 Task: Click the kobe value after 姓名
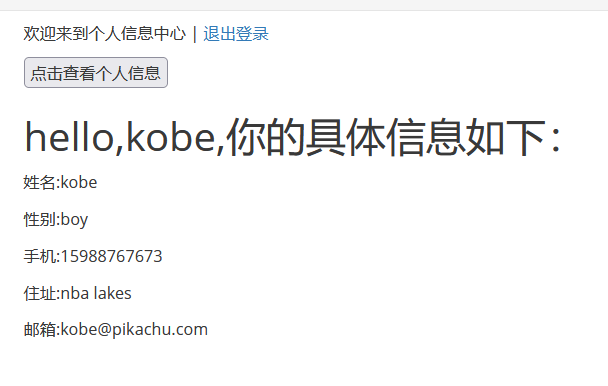tap(79, 182)
